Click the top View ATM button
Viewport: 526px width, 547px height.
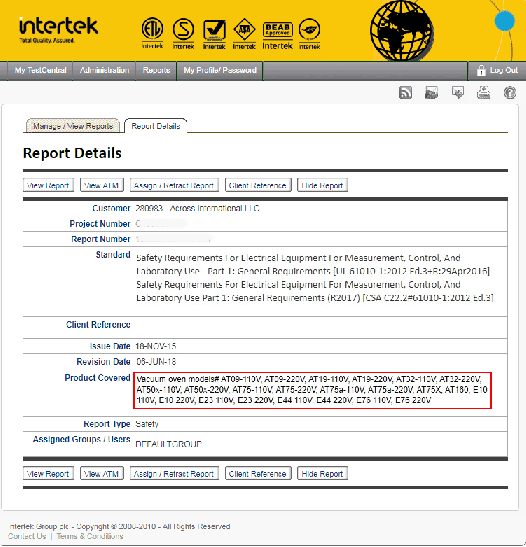click(102, 185)
